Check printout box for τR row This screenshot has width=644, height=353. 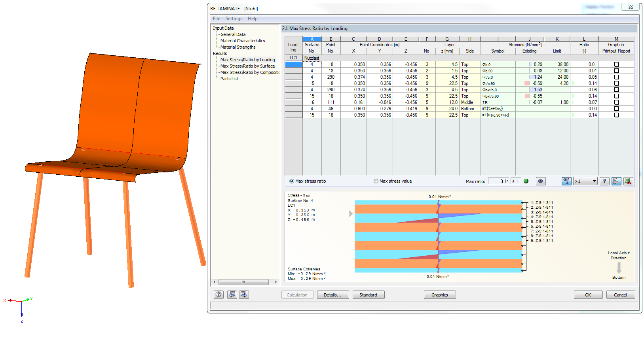[x=616, y=102]
